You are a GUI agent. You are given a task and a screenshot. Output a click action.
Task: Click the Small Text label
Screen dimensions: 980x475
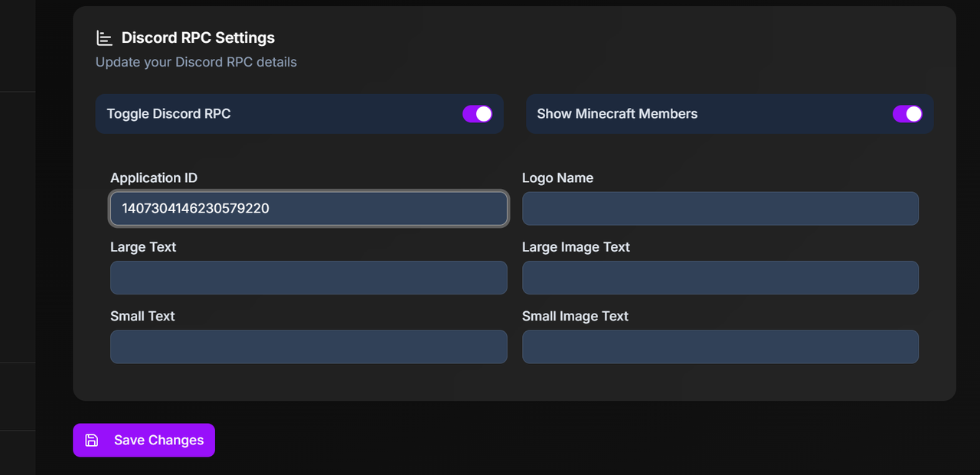[142, 316]
